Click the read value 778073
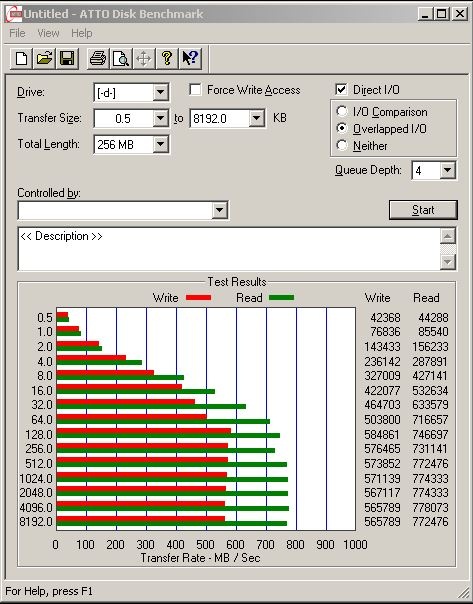473x604 pixels. (430, 507)
